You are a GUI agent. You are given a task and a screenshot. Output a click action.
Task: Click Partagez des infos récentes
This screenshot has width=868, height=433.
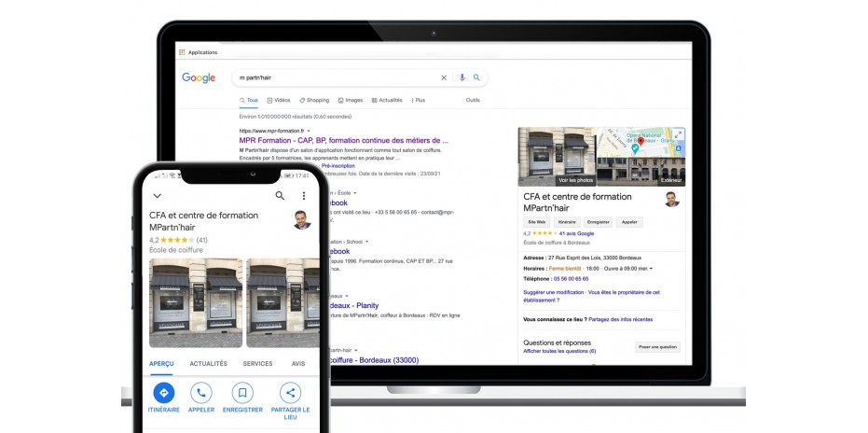pos(621,320)
